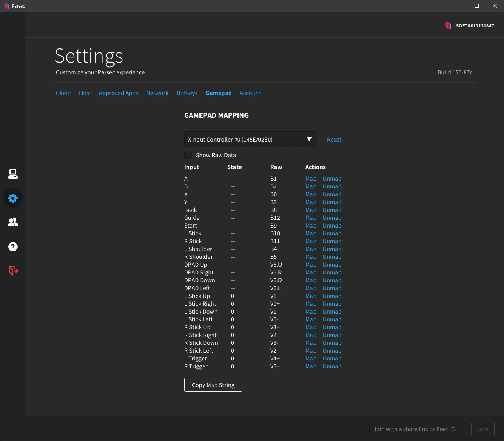Open the Computers sidebar icon
This screenshot has width=504, height=441.
pyautogui.click(x=13, y=174)
